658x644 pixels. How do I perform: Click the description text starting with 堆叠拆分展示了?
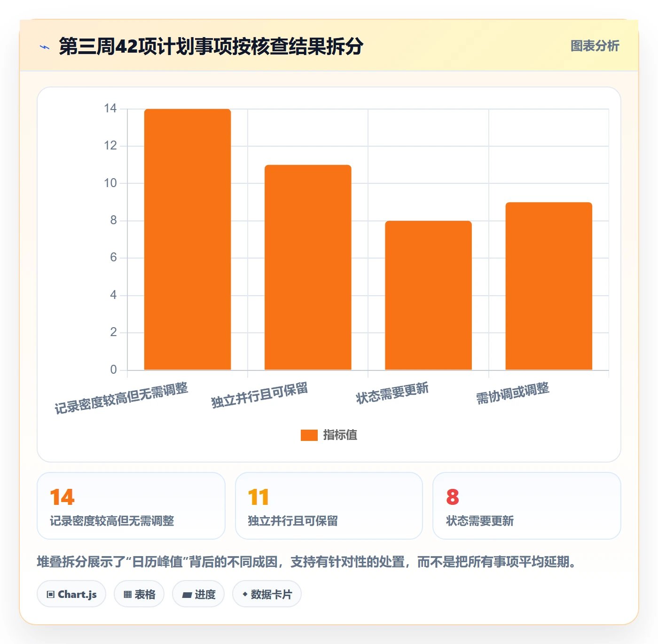click(306, 562)
